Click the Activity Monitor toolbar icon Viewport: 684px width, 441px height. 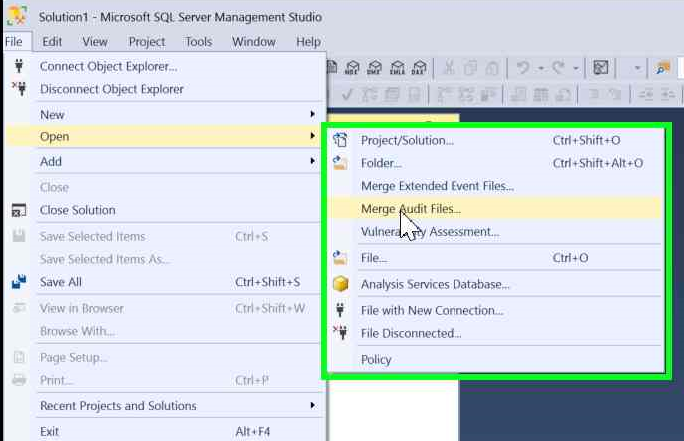click(x=601, y=68)
